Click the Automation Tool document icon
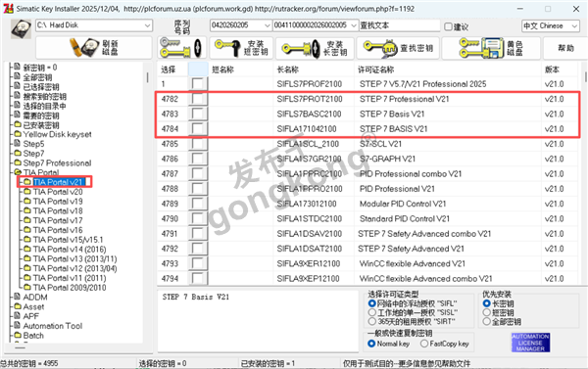The height and width of the screenshot is (369, 588). point(18,326)
